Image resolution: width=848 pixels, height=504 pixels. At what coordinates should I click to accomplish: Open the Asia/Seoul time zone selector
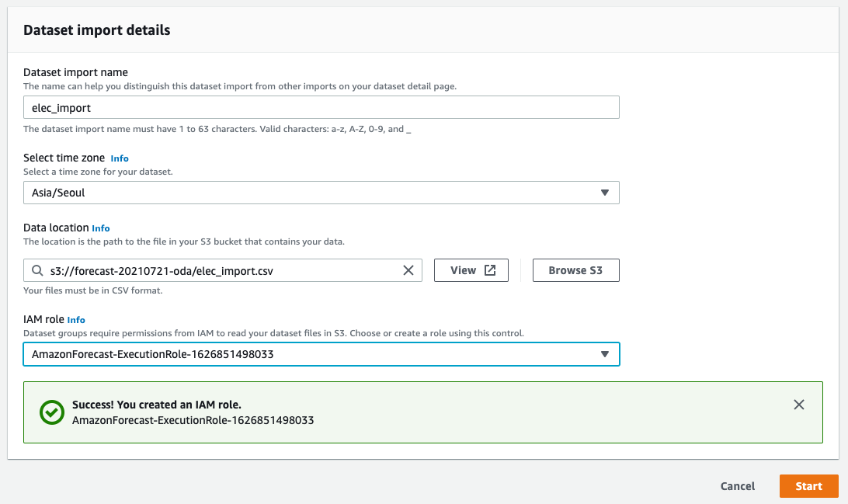pos(311,193)
